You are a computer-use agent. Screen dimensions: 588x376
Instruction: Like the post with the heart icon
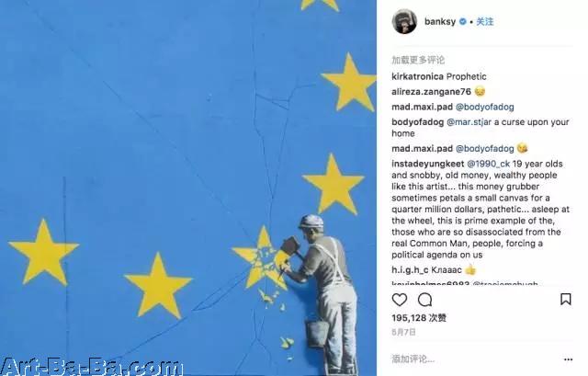tap(400, 300)
